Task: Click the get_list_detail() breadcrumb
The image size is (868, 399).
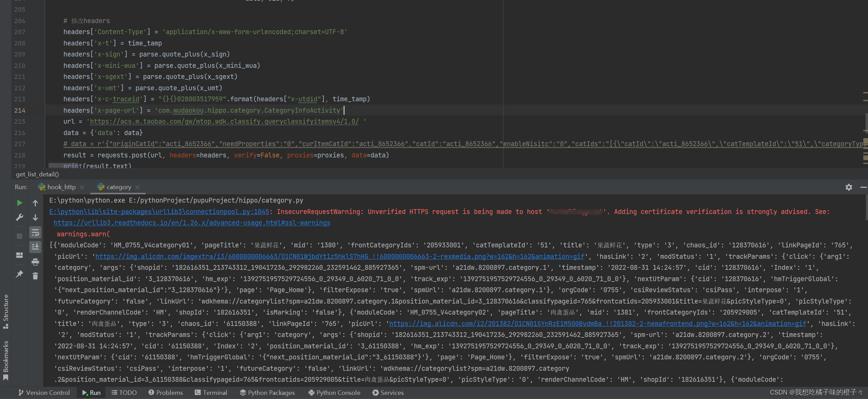Action: tap(37, 174)
